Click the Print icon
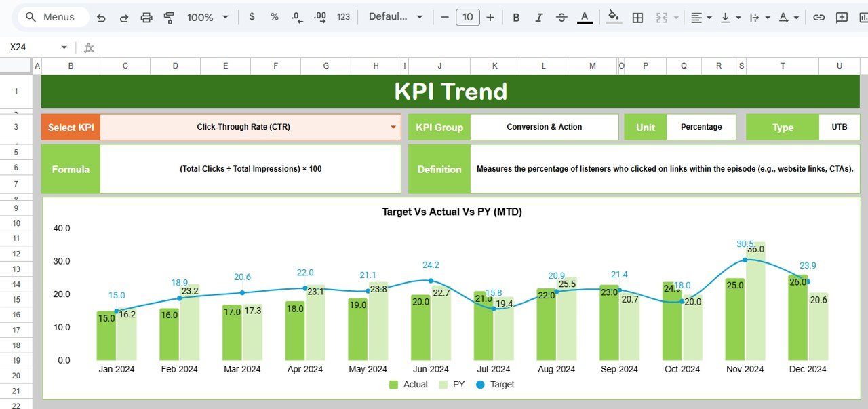This screenshot has width=868, height=409. pos(146,17)
